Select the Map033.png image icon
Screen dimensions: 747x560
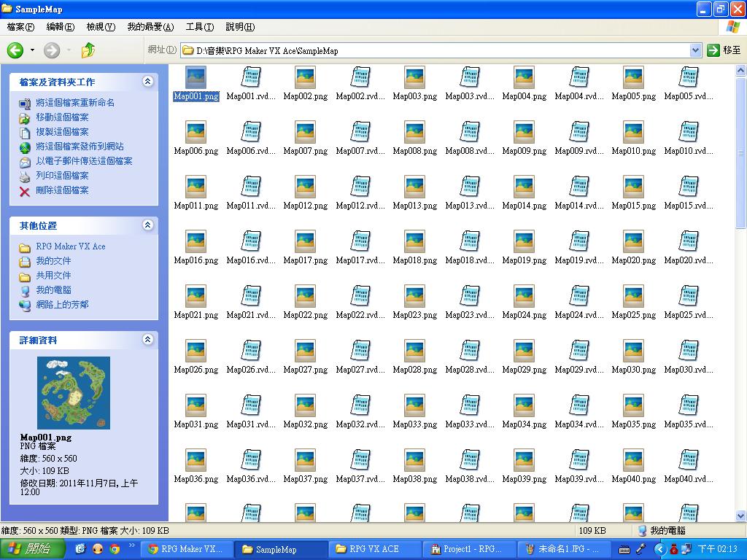(x=414, y=405)
